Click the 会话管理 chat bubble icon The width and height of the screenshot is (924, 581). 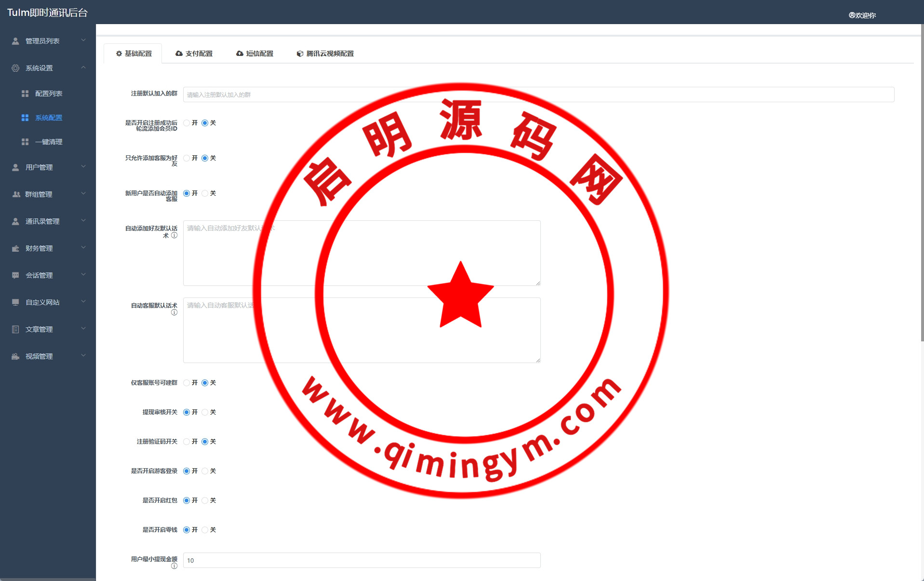(x=15, y=275)
